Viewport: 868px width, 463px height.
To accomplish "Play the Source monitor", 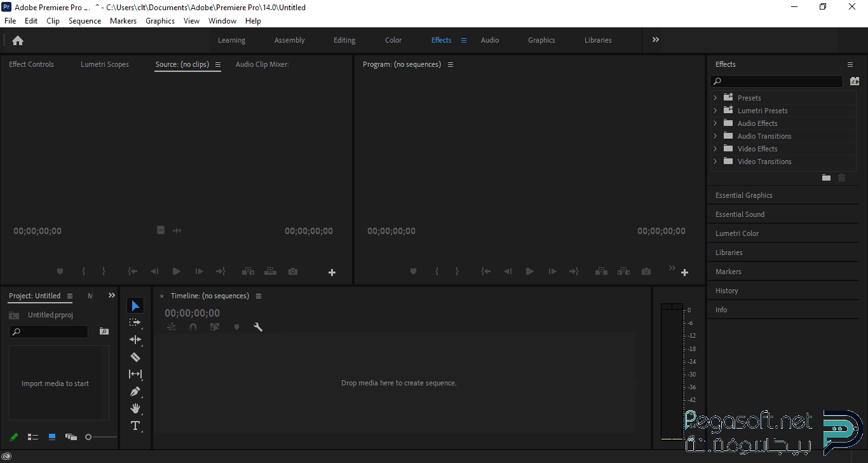I will (177, 272).
